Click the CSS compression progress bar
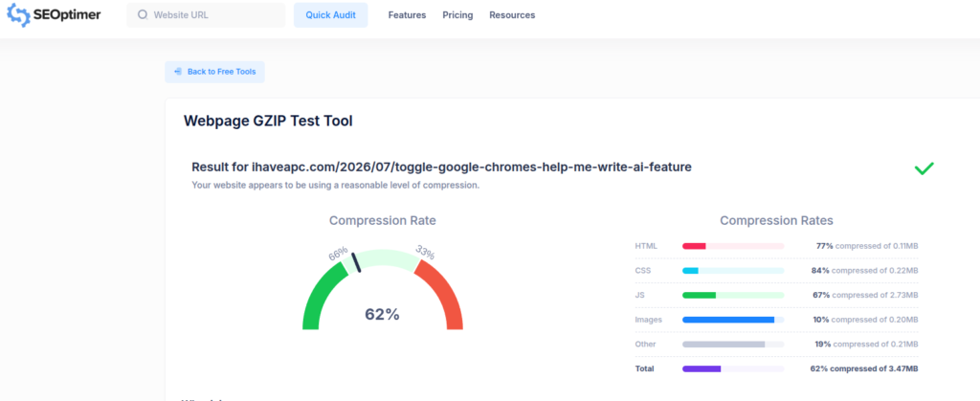 pos(733,271)
